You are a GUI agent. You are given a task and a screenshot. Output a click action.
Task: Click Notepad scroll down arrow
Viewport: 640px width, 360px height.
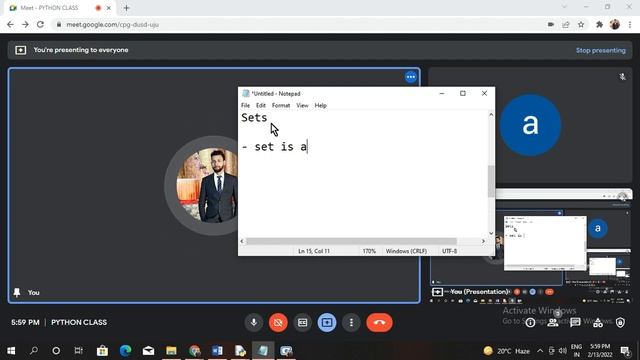[491, 233]
